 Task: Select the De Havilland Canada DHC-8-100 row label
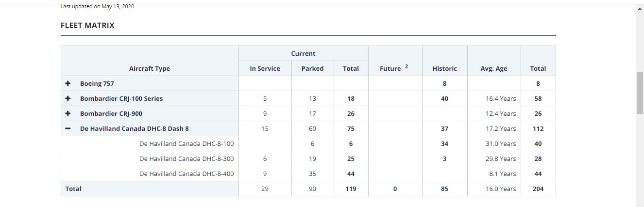click(186, 143)
